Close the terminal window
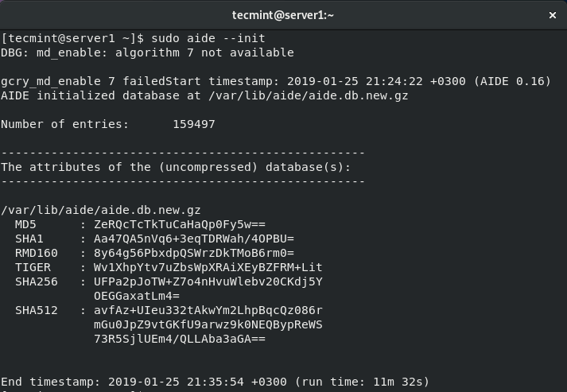Image resolution: width=567 pixels, height=392 pixels. [553, 15]
